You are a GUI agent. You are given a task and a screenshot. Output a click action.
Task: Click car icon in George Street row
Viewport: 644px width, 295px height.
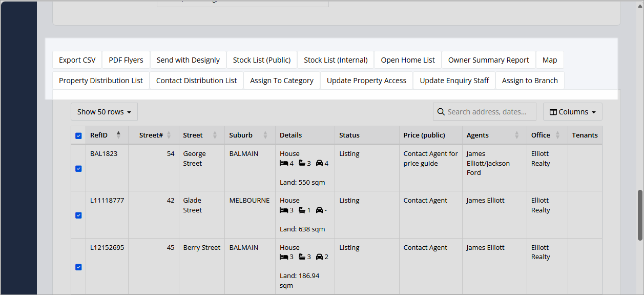tap(319, 163)
